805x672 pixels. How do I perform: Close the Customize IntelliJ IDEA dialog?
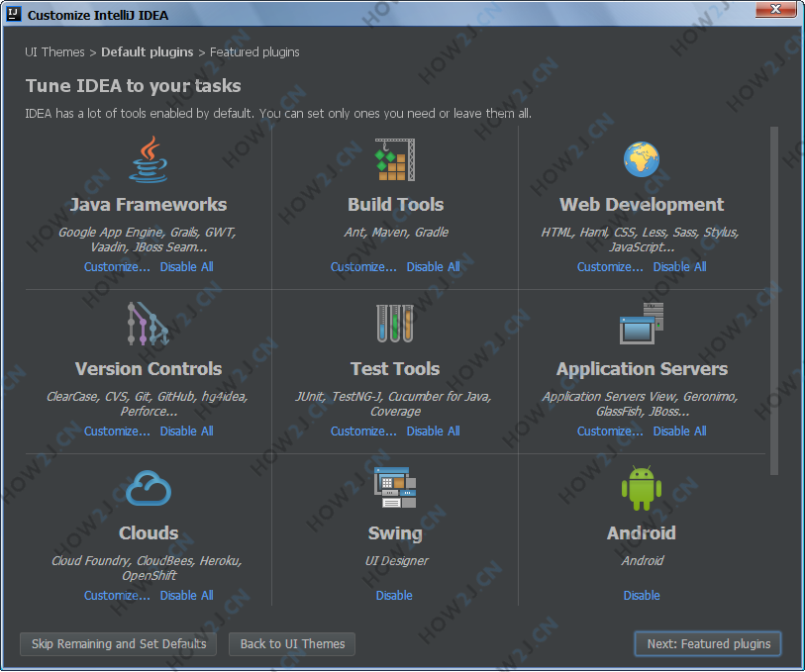point(775,9)
